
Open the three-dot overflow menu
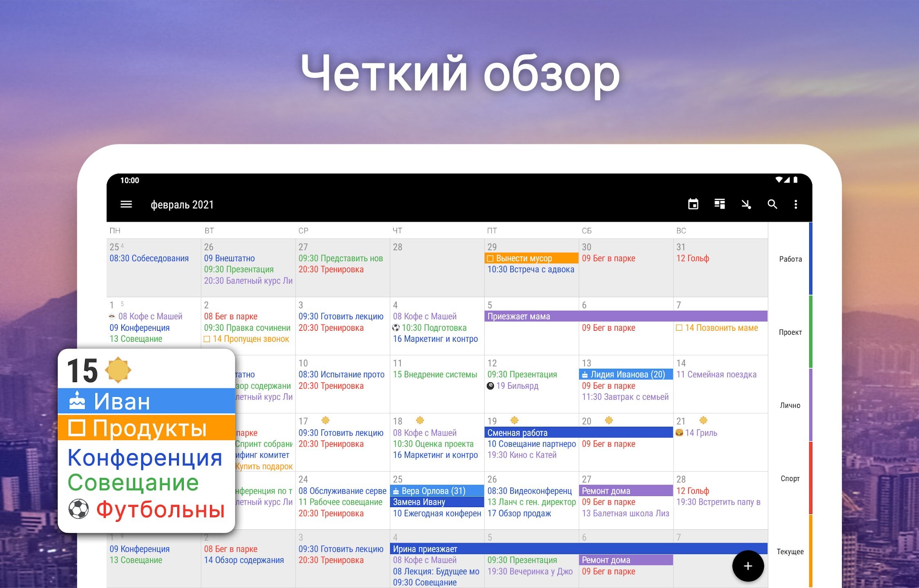coord(796,204)
